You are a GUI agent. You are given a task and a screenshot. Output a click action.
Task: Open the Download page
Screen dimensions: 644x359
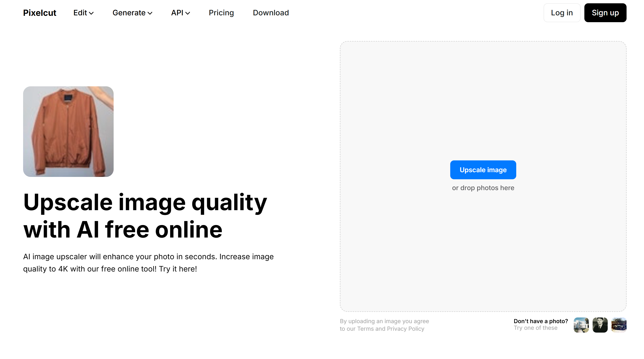point(271,13)
